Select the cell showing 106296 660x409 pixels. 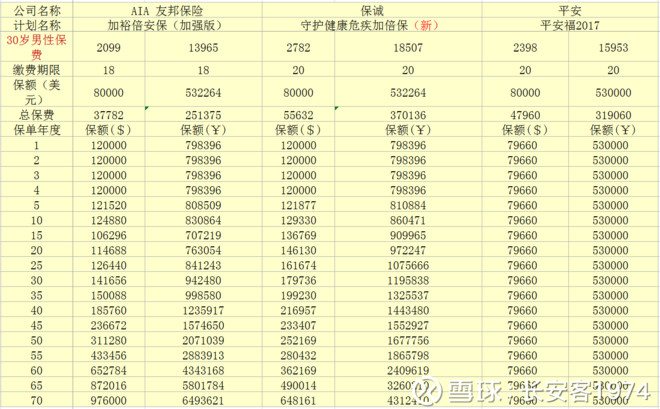[x=109, y=235]
